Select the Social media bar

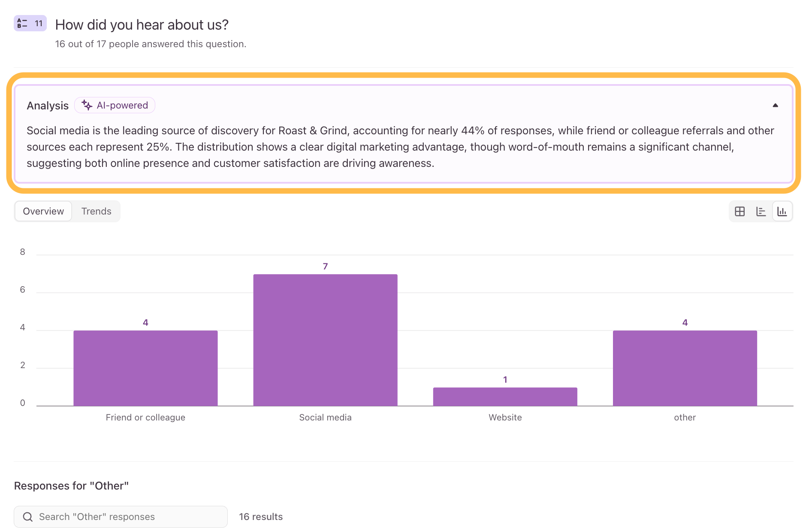click(x=325, y=340)
